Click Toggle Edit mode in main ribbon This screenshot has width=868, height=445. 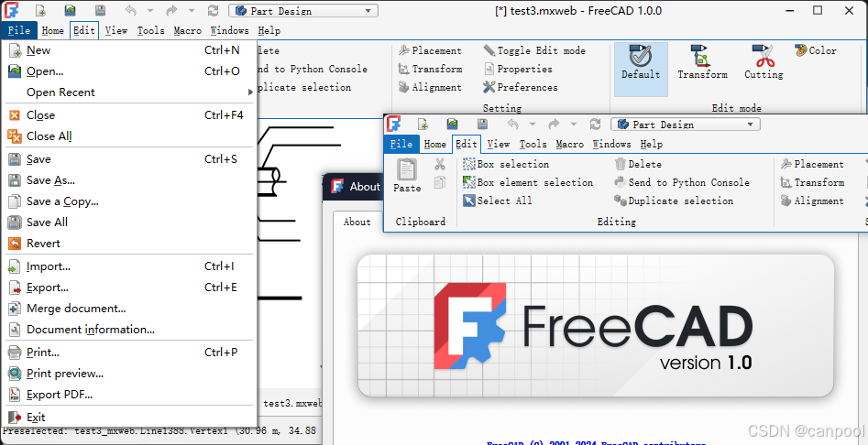coord(534,51)
